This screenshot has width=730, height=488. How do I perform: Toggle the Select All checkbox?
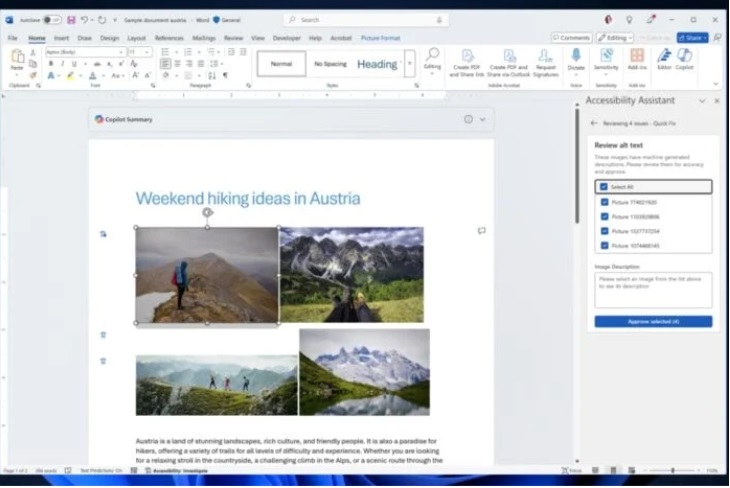(604, 187)
